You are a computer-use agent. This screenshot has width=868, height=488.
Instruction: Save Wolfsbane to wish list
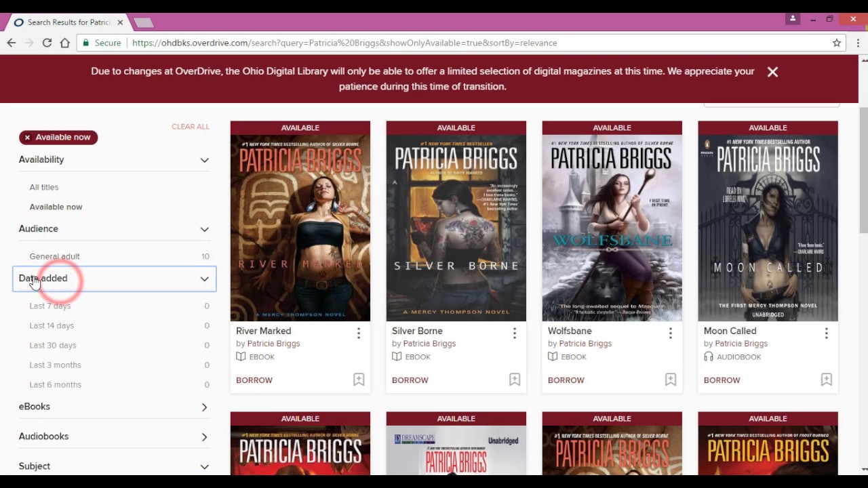pos(671,380)
